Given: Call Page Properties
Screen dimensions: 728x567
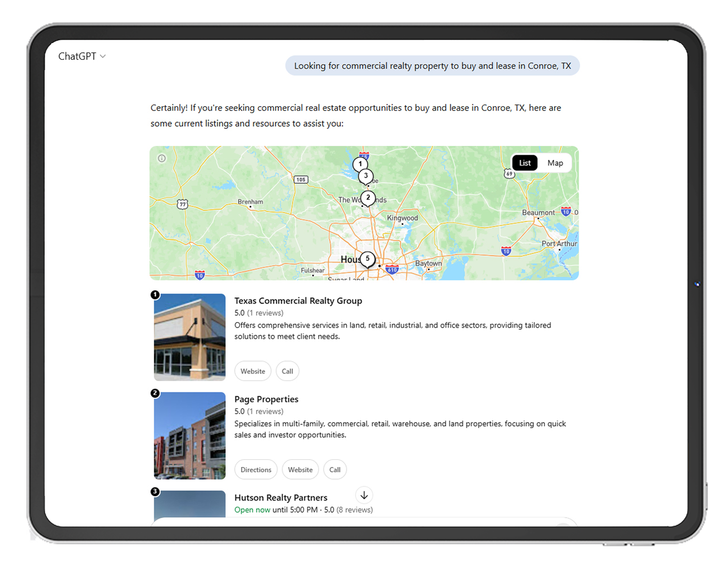Looking at the screenshot, I should (x=335, y=469).
